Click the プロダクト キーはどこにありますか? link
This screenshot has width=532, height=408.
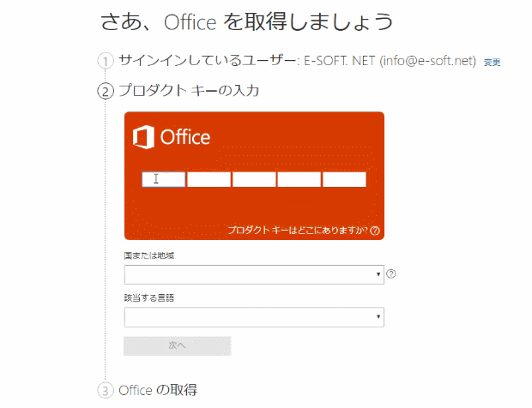point(298,231)
